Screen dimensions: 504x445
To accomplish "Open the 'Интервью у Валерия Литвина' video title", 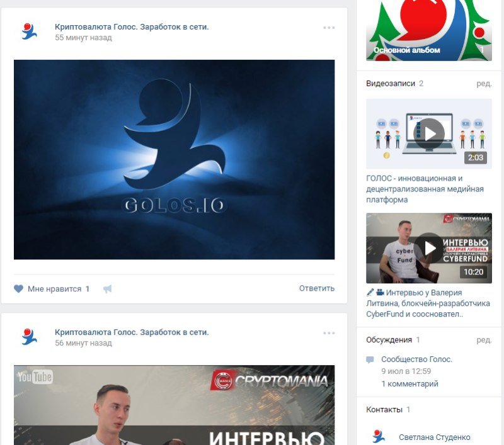I will pos(428,303).
